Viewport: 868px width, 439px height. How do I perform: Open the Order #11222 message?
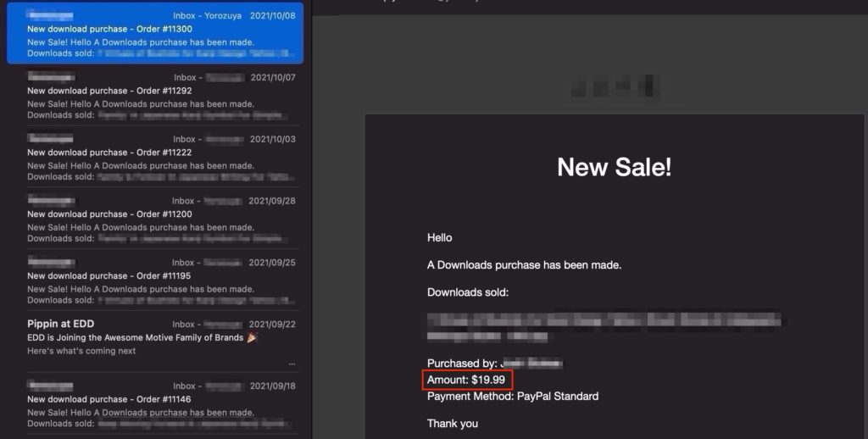[x=155, y=158]
